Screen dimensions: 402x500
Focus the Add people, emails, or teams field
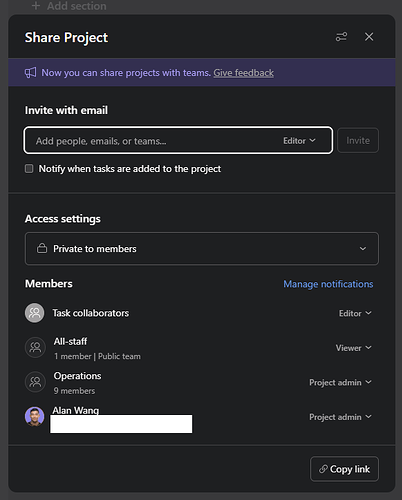pyautogui.click(x=153, y=141)
